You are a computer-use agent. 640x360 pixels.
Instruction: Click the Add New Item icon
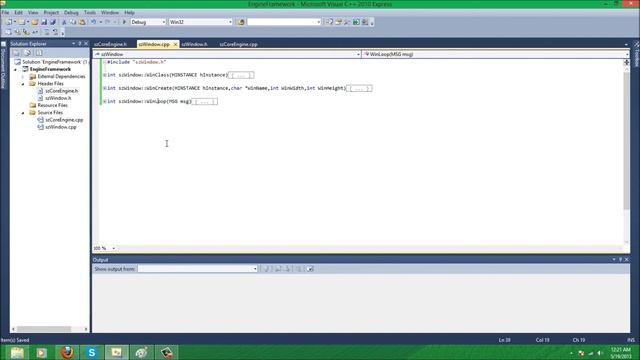pyautogui.click(x=22, y=22)
